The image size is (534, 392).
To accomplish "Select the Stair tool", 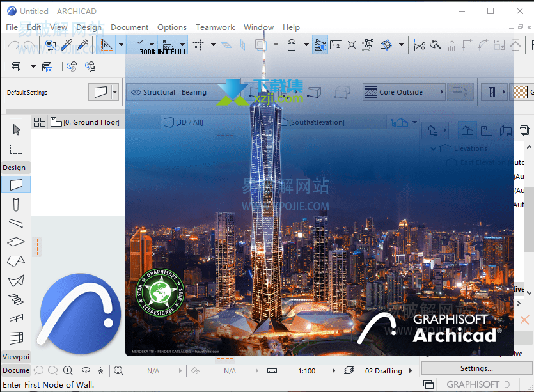I will click(16, 300).
